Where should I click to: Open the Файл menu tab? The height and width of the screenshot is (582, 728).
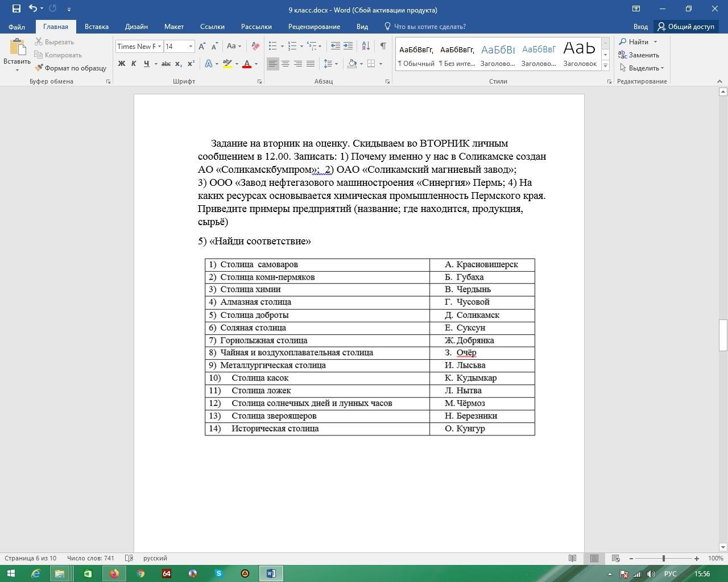[x=16, y=27]
